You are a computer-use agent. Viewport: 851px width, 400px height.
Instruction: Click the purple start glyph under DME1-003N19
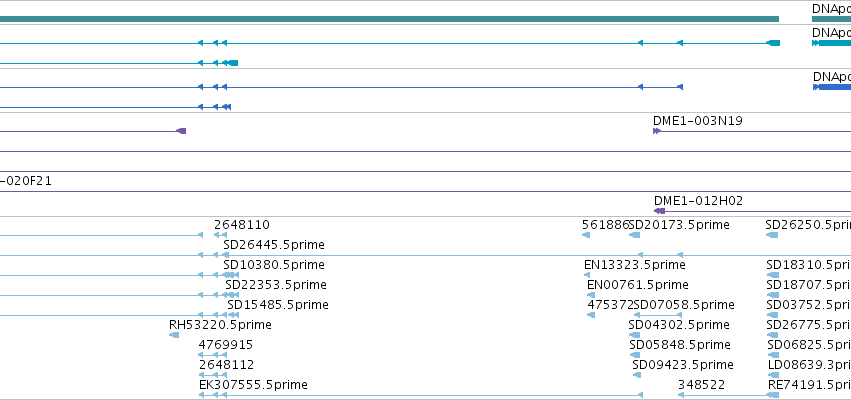pos(657,131)
